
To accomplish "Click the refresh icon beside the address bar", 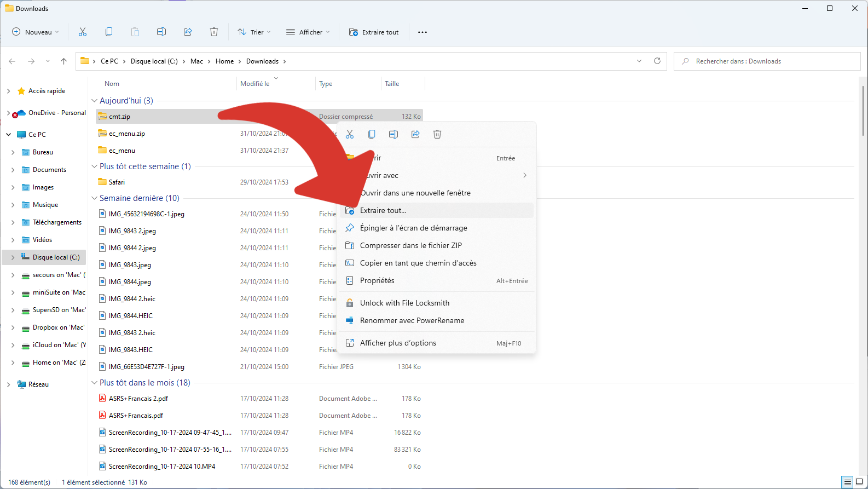I will click(x=657, y=61).
